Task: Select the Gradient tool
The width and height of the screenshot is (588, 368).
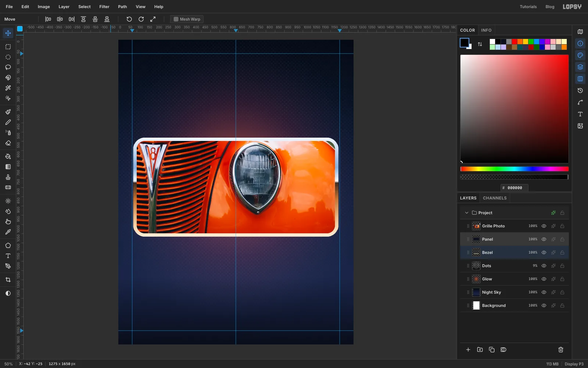Action: [8, 167]
